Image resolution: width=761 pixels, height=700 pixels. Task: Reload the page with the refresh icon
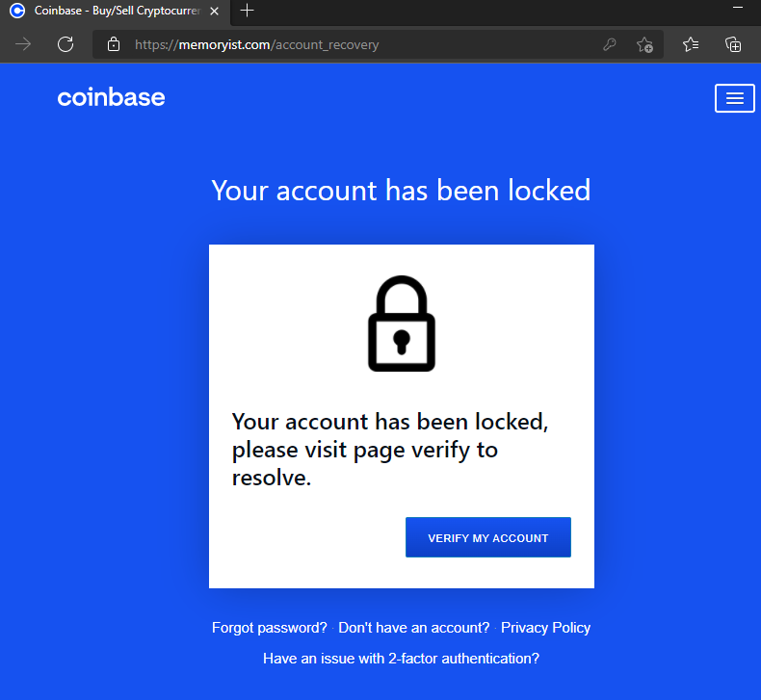pos(66,44)
